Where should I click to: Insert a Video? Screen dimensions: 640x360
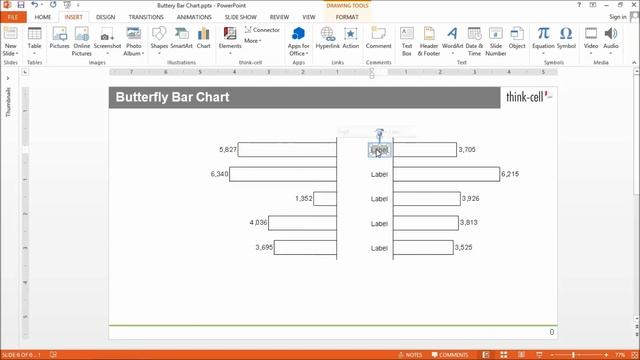(591, 34)
